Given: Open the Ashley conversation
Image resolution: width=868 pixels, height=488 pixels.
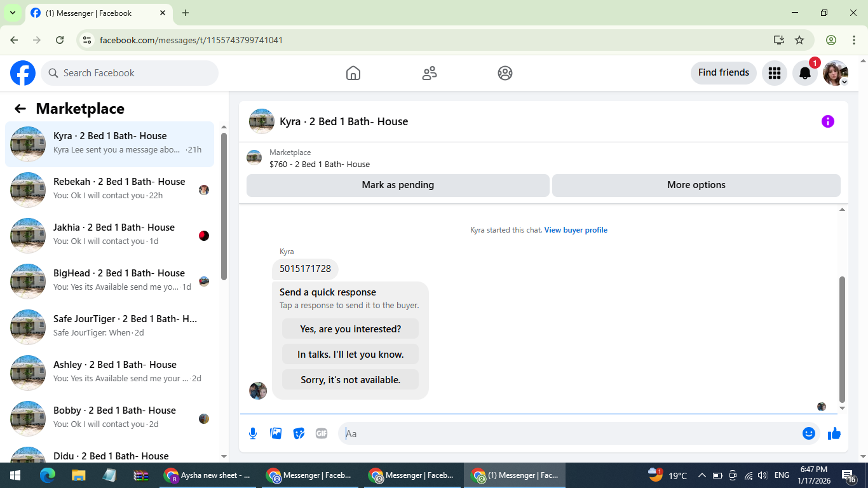Looking at the screenshot, I should [x=109, y=372].
